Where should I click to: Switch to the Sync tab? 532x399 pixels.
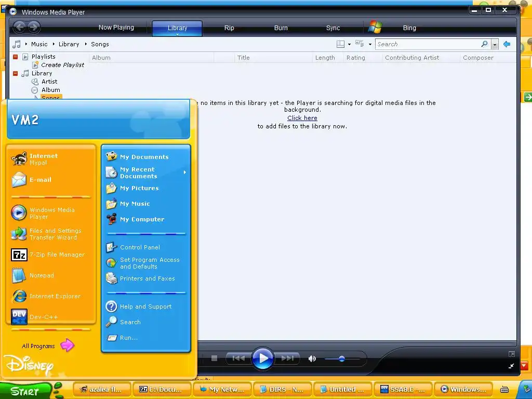(x=333, y=28)
